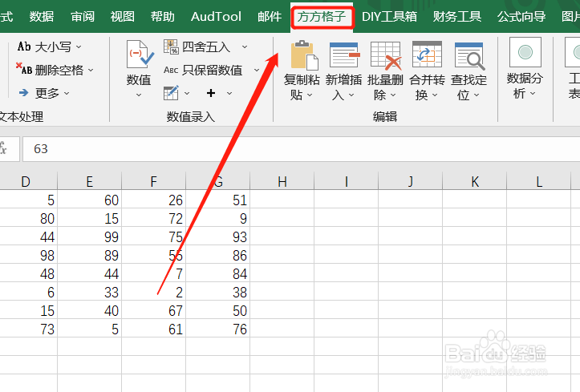Viewport: 580px width, 392px height.
Task: Select the cell containing 73
Action: 29,329
